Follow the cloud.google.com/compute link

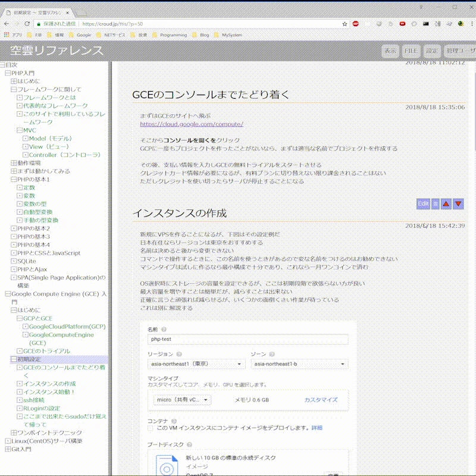point(192,124)
